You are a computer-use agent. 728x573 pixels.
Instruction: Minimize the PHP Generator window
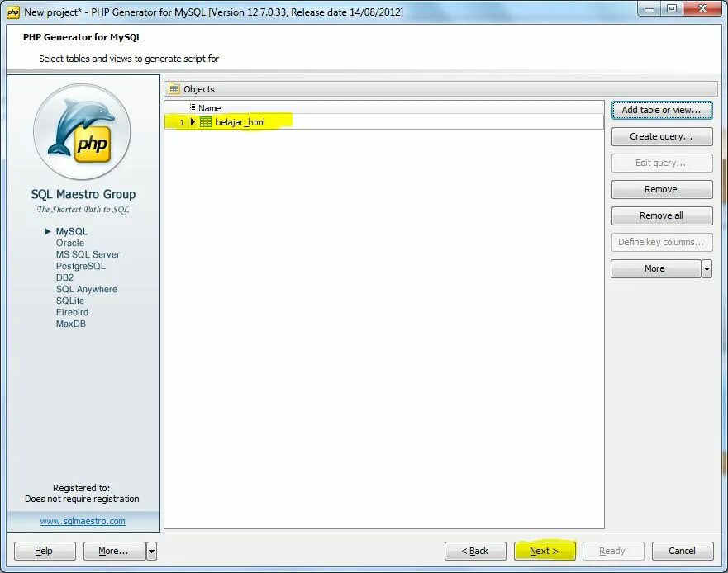[x=649, y=8]
